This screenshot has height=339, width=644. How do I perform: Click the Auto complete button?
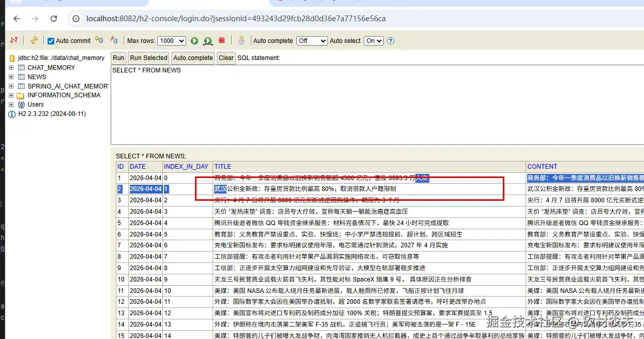pos(193,58)
